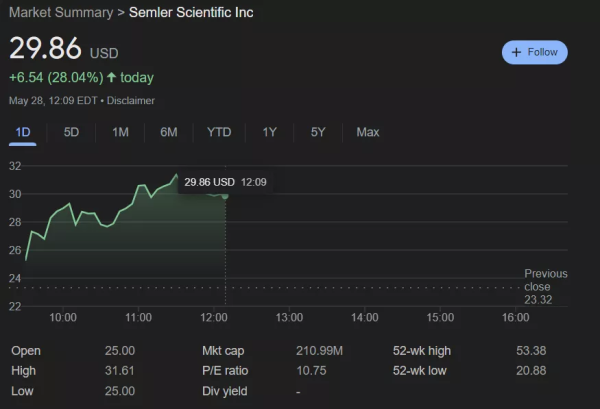Click the chart peak near 11:30

click(176, 174)
